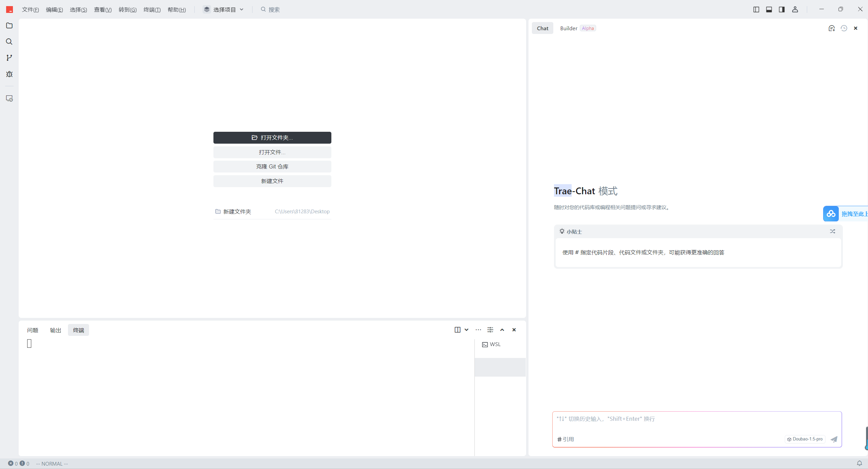Viewport: 868px width, 469px height.
Task: Toggle the bottom panel layout button
Action: pyautogui.click(x=769, y=10)
